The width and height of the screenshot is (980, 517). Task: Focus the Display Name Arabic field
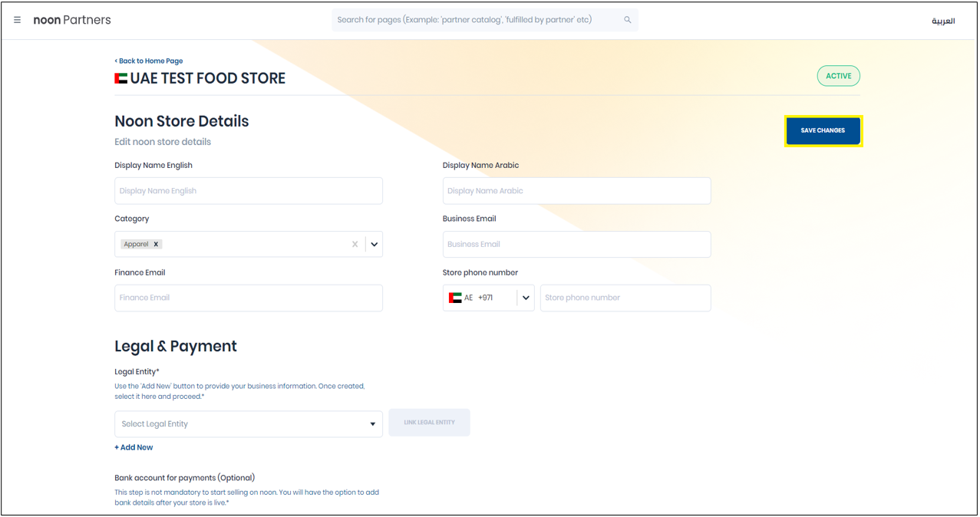click(x=576, y=191)
